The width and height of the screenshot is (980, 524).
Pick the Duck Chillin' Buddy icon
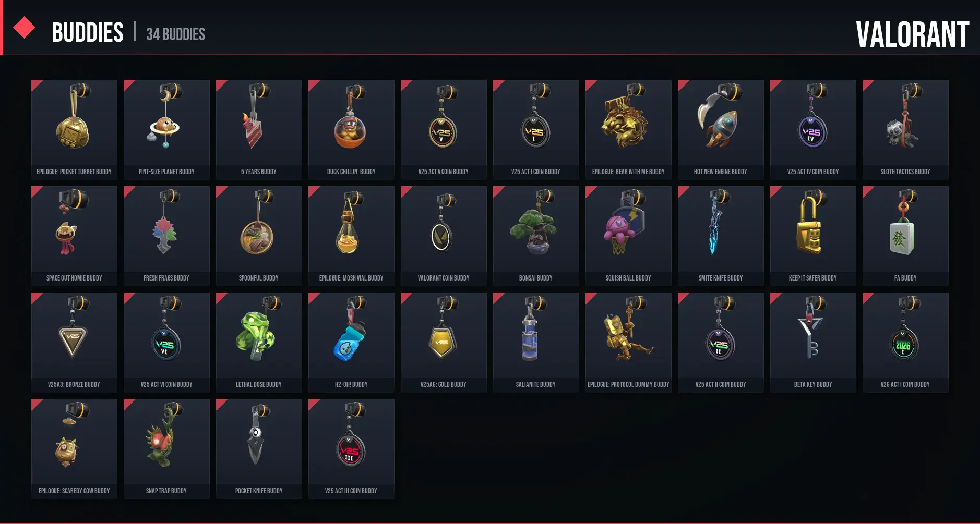351,119
